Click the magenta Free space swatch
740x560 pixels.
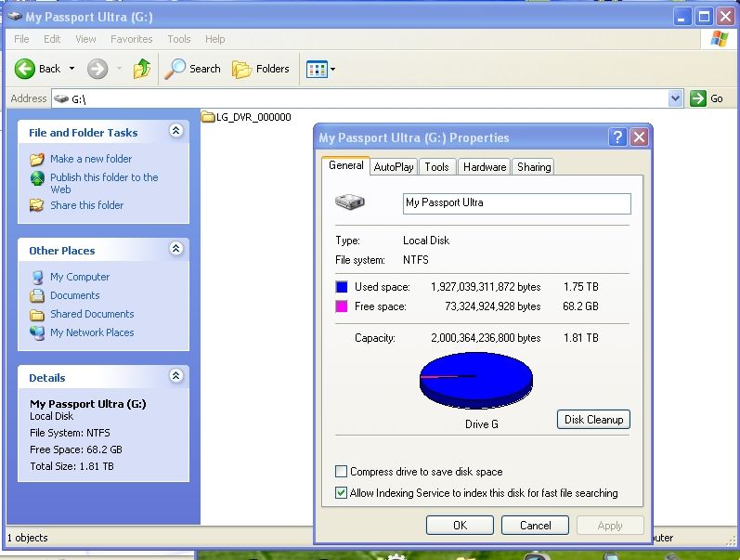[341, 306]
